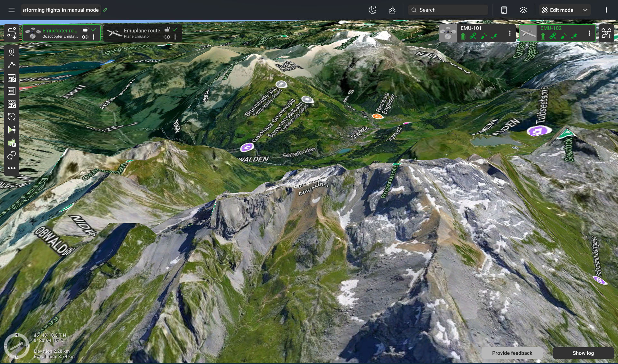Select the Emuplane route card
This screenshot has height=364, width=618.
[x=143, y=33]
